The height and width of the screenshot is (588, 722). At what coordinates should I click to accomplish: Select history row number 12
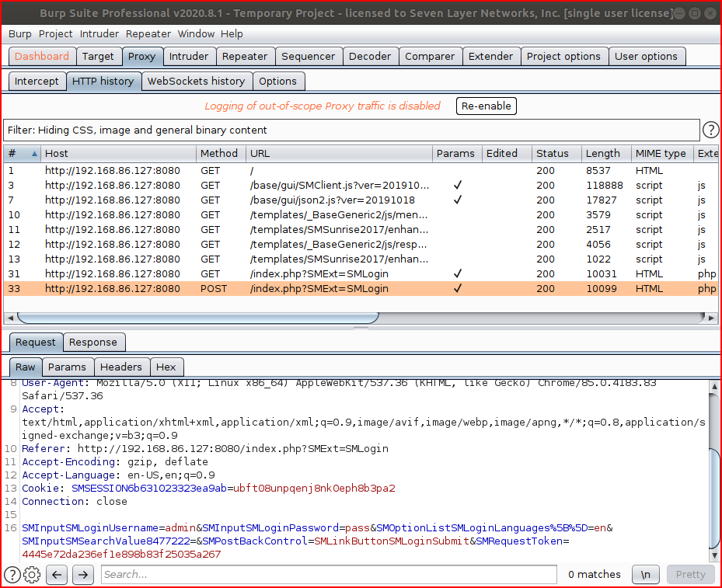pyautogui.click(x=361, y=245)
